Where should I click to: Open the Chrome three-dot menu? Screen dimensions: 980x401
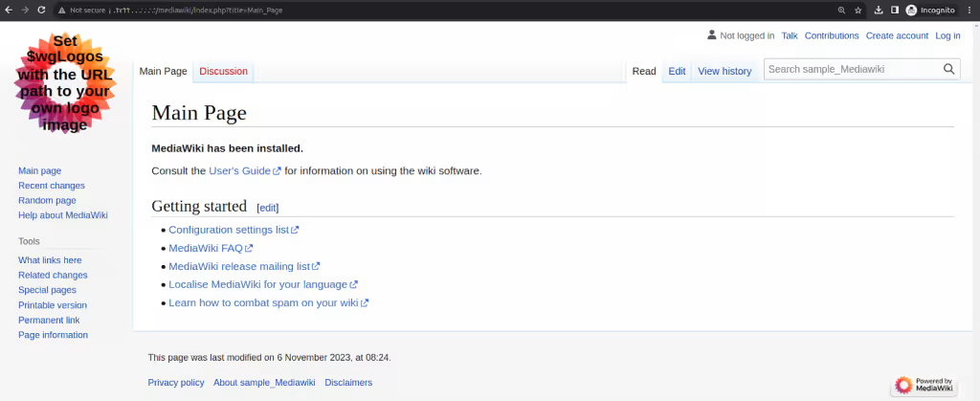click(969, 10)
